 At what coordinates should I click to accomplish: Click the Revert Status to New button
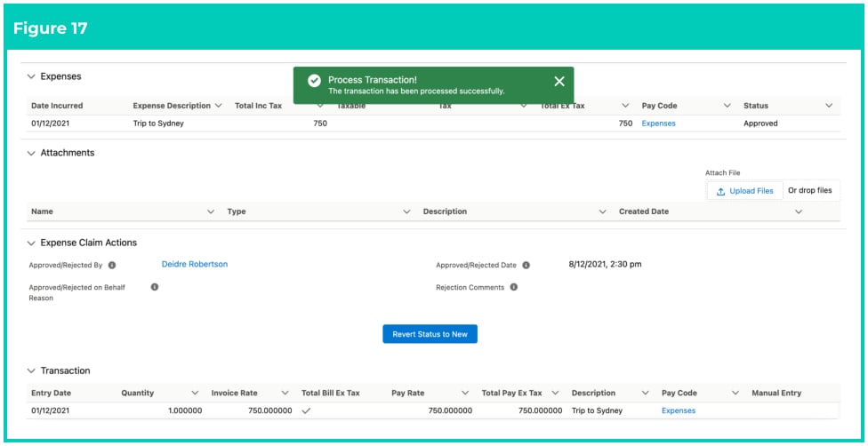(430, 334)
